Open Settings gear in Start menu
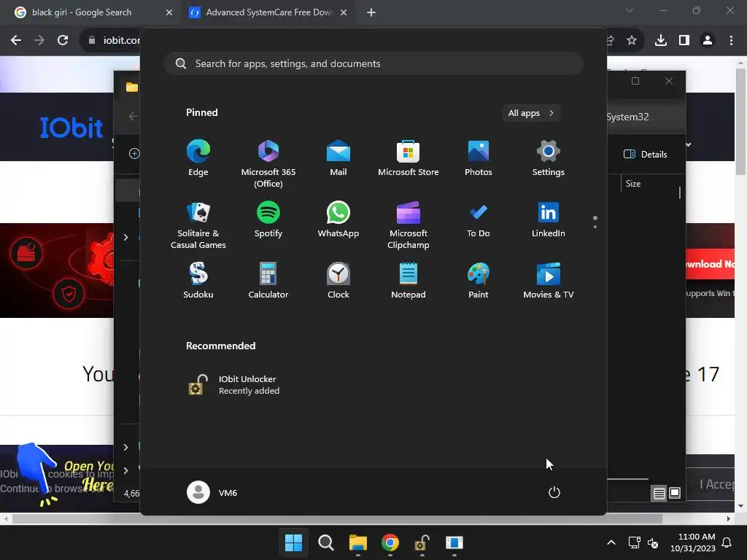Screen dimensions: 747x560 [549, 158]
